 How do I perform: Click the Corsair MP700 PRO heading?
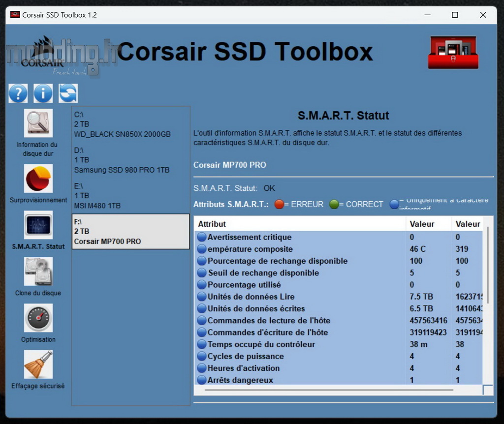tap(230, 165)
